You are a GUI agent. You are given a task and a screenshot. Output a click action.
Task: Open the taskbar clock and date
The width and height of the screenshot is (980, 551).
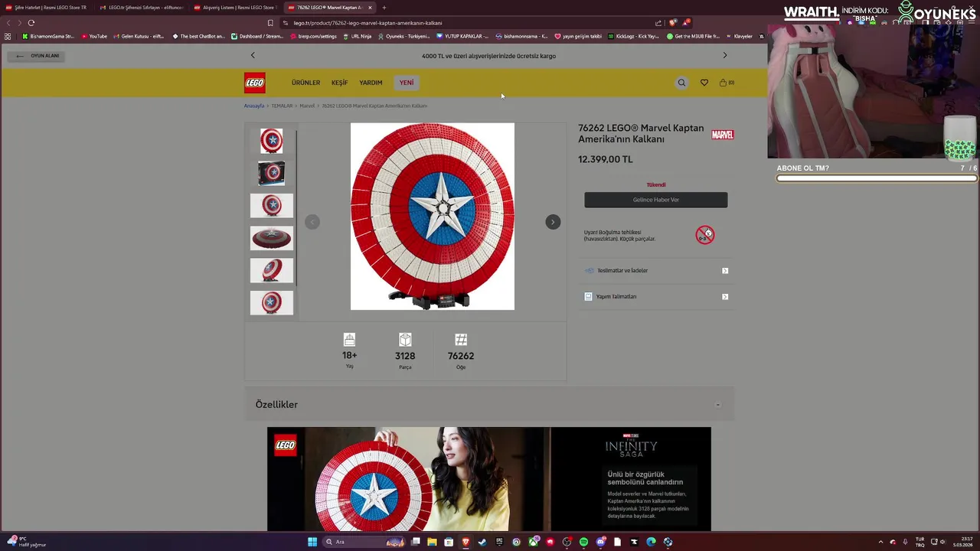click(963, 542)
